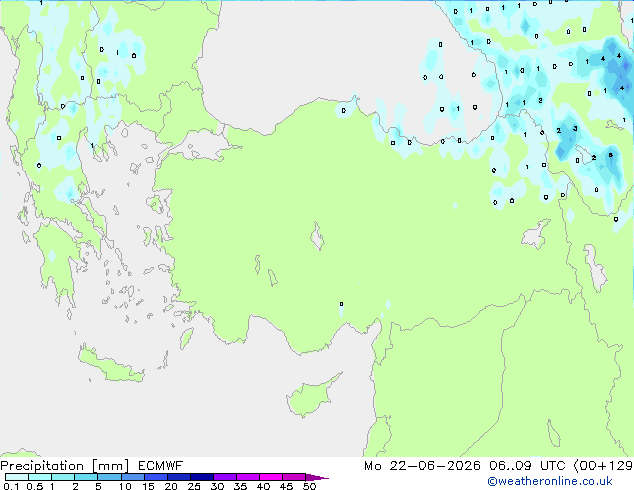Click the lightest 0.1–0.5 mm legend swatch
634x490 pixels.
17,477
